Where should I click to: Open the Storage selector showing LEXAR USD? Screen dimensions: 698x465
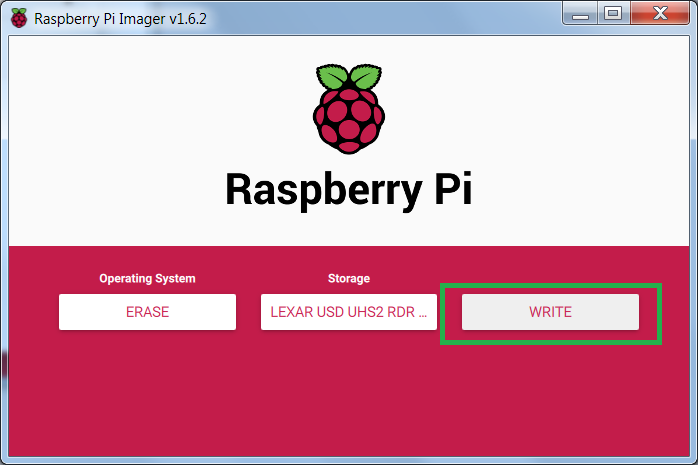pos(349,312)
